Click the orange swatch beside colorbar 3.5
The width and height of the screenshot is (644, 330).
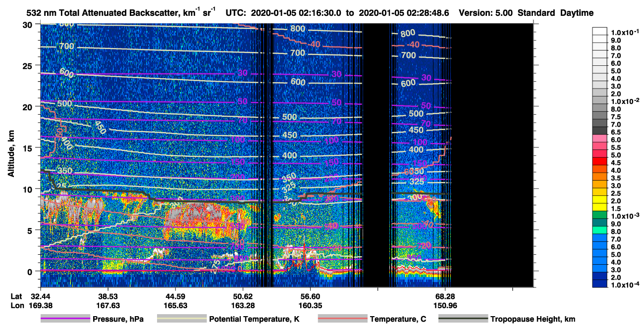click(600, 176)
